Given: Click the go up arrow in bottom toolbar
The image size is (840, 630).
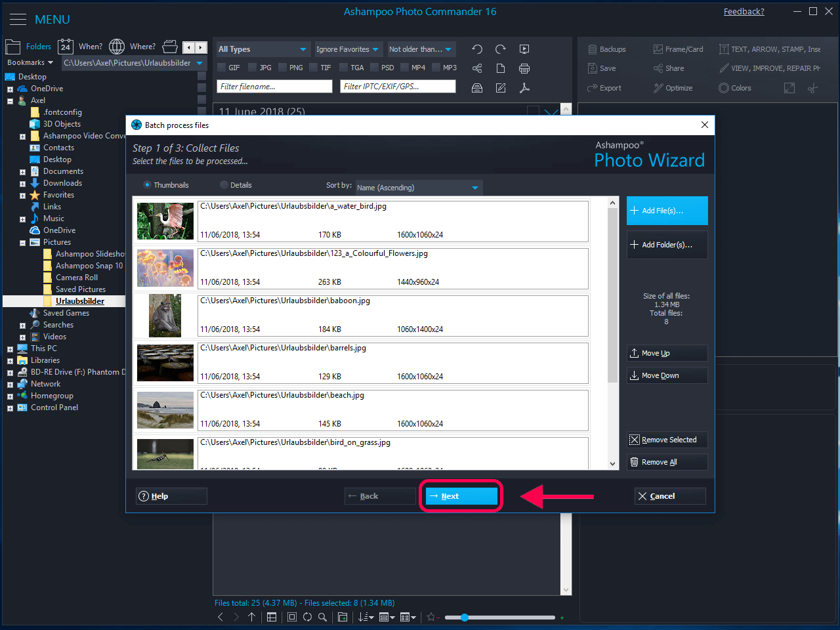Looking at the screenshot, I should pos(252,617).
